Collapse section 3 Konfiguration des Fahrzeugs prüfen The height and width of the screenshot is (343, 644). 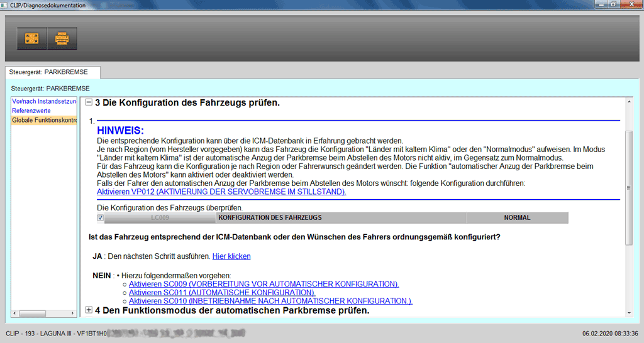(x=89, y=102)
